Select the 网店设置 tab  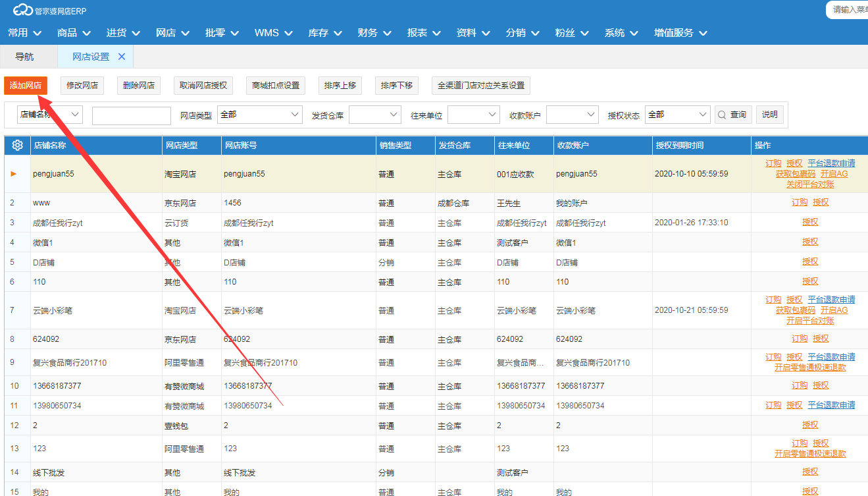(91, 57)
